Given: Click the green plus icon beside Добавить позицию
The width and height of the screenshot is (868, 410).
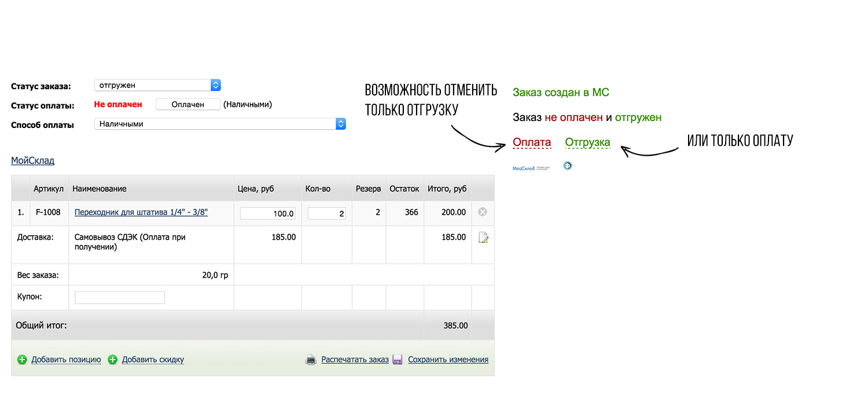Looking at the screenshot, I should point(22,360).
